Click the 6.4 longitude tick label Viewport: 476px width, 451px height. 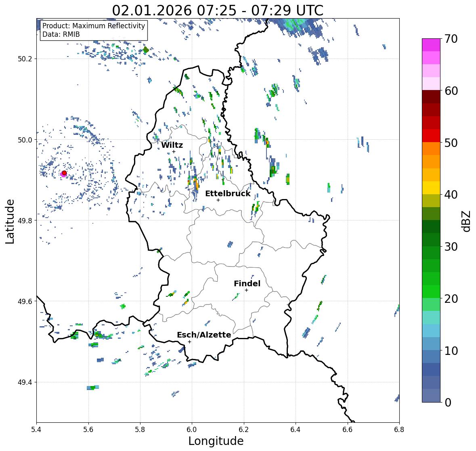pyautogui.click(x=296, y=430)
